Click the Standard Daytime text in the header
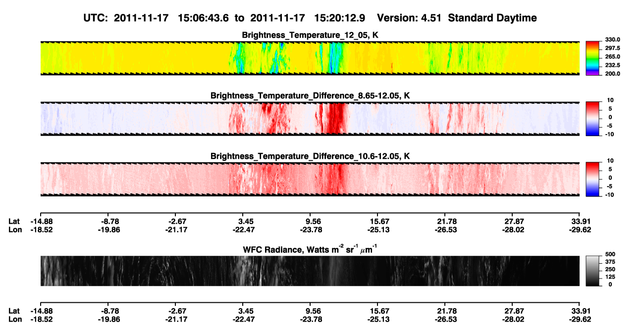The image size is (644, 330). (x=493, y=18)
